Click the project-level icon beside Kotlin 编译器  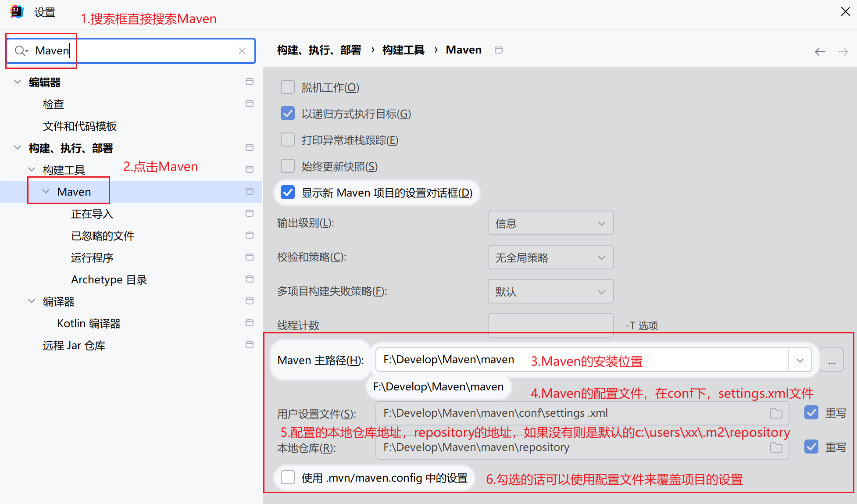pos(250,323)
